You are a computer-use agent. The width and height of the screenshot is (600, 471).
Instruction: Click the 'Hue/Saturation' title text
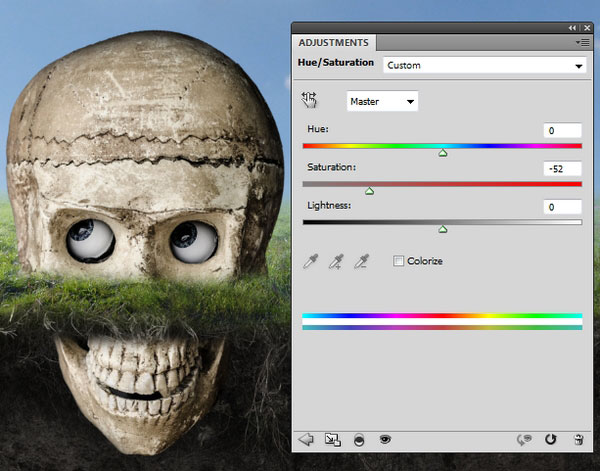(x=336, y=62)
